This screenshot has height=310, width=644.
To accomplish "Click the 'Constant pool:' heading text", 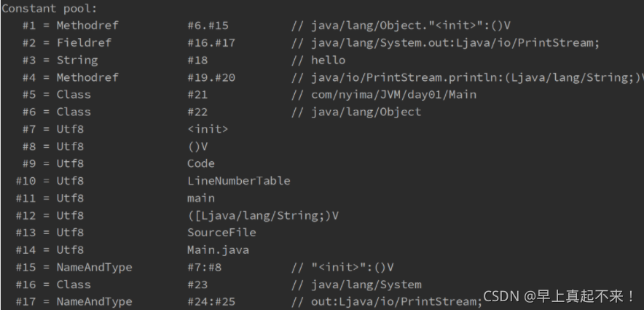I will click(50, 8).
